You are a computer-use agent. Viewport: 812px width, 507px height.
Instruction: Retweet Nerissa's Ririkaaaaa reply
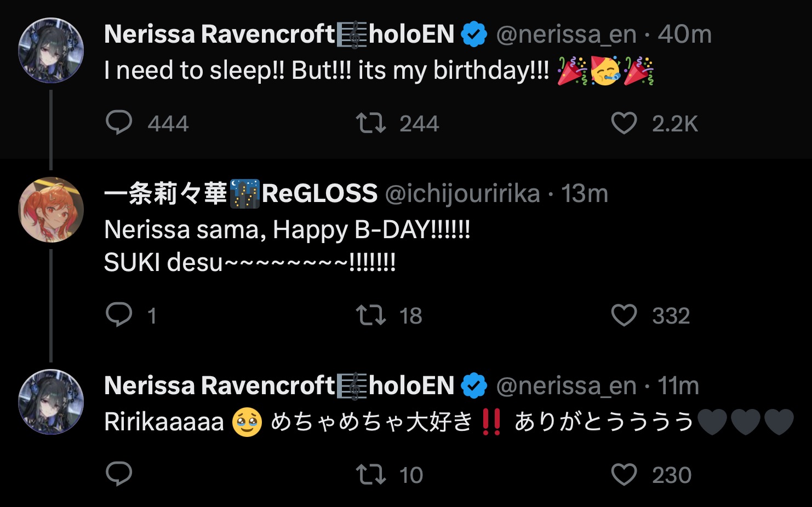click(x=371, y=475)
